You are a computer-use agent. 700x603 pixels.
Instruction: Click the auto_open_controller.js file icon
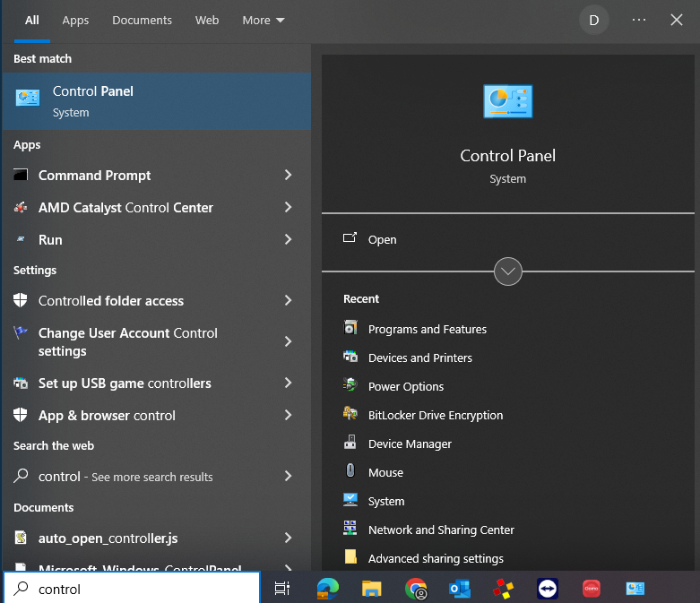coord(21,538)
